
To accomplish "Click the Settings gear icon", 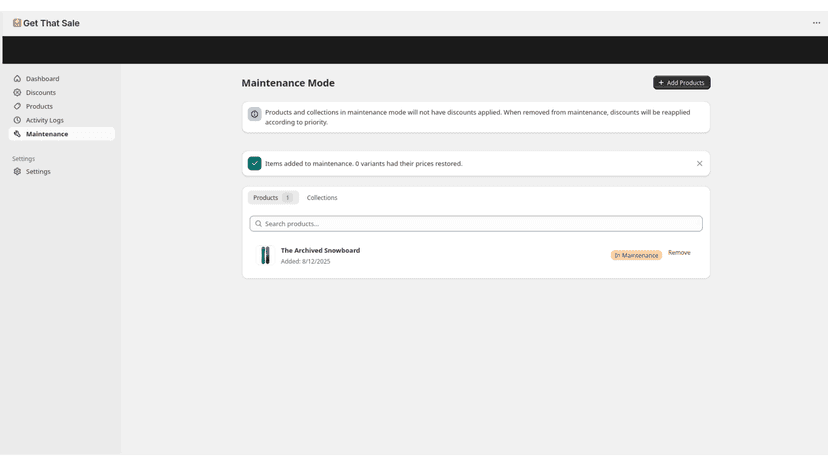I will 17,171.
